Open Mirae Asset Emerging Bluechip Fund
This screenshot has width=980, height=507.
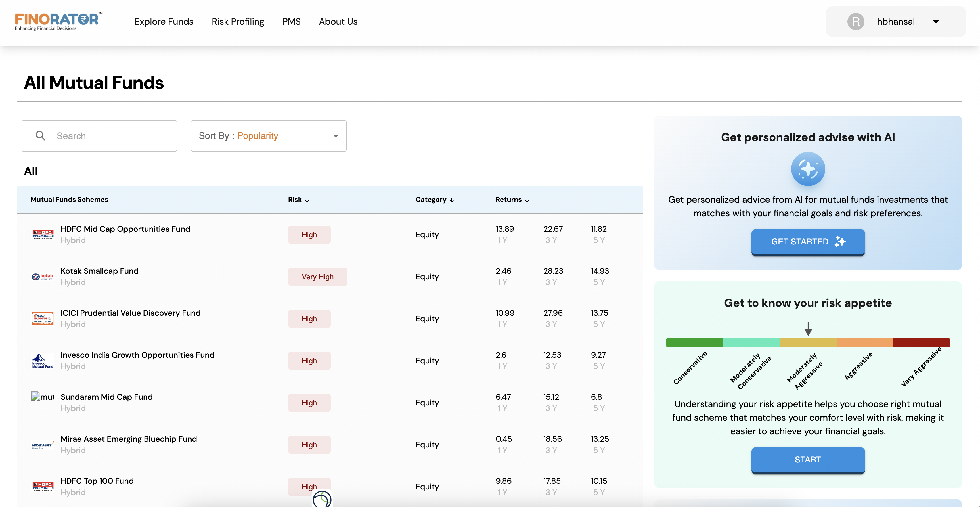click(x=129, y=439)
